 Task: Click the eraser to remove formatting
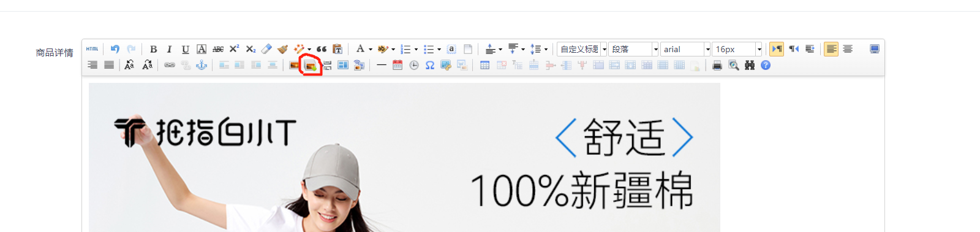(x=266, y=49)
